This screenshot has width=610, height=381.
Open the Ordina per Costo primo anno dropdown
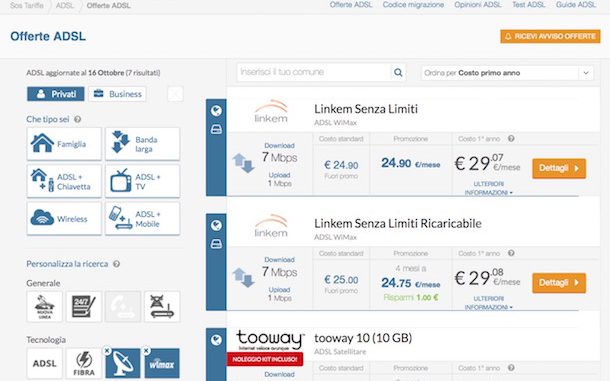point(507,73)
